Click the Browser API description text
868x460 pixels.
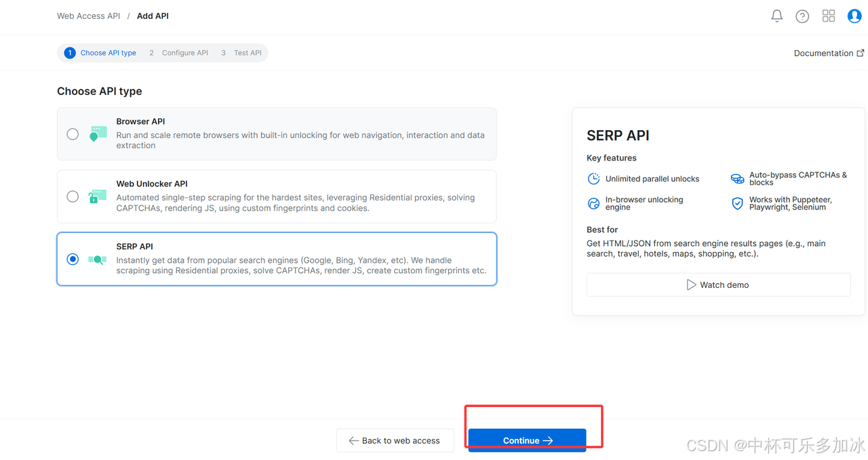300,140
